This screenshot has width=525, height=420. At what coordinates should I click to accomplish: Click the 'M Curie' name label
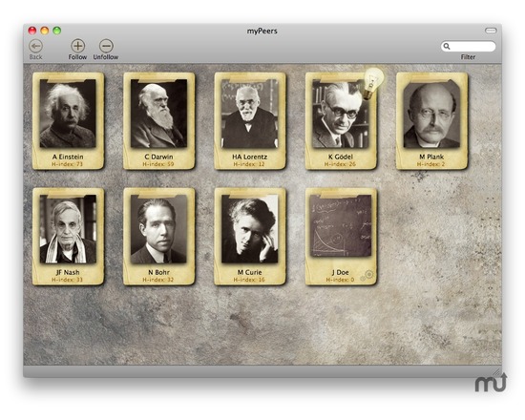(250, 272)
